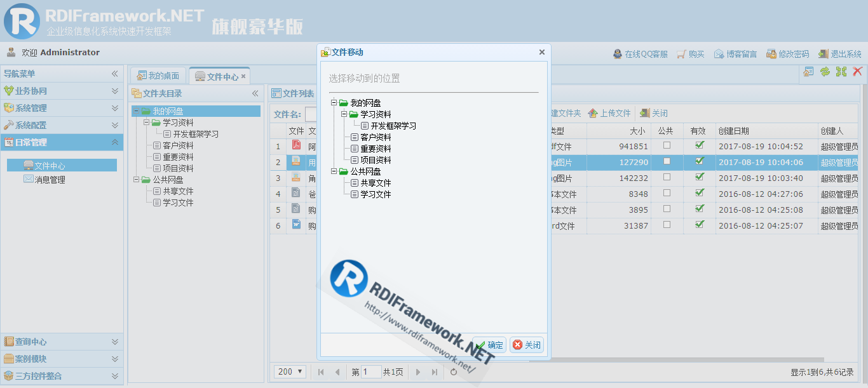
Task: Expand the 查询中心 accordion section
Action: (115, 342)
